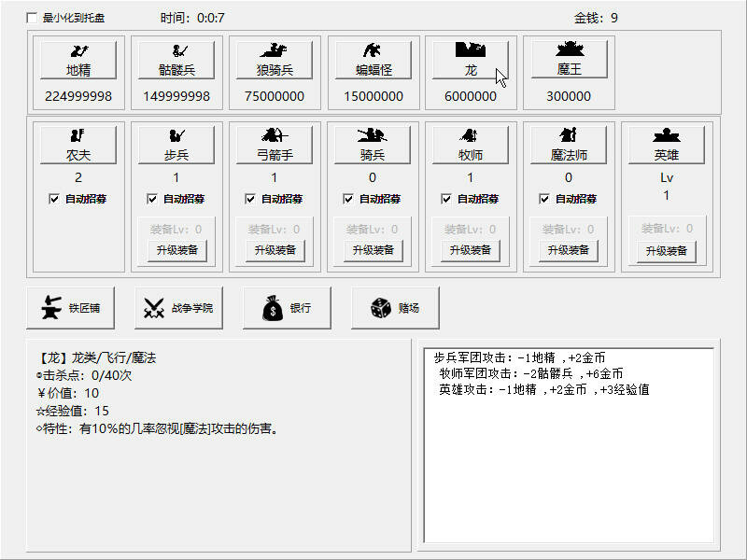Toggle 自动招募 for the 牧师 priest
The image size is (747, 560).
pos(445,198)
